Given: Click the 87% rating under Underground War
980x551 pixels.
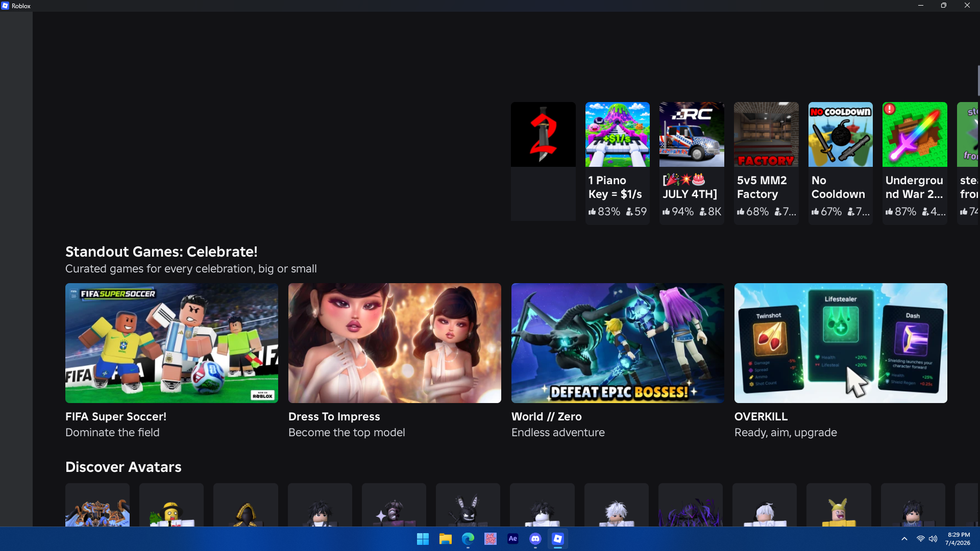Looking at the screenshot, I should [x=901, y=211].
